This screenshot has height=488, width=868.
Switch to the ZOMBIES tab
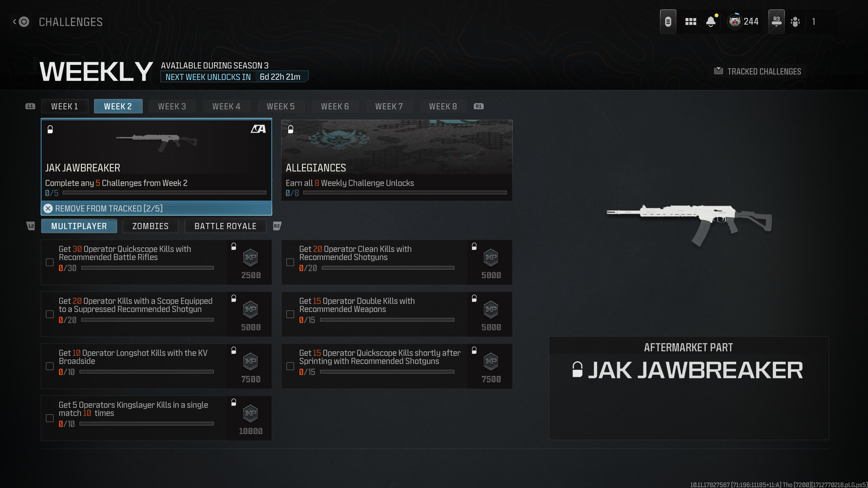point(150,226)
